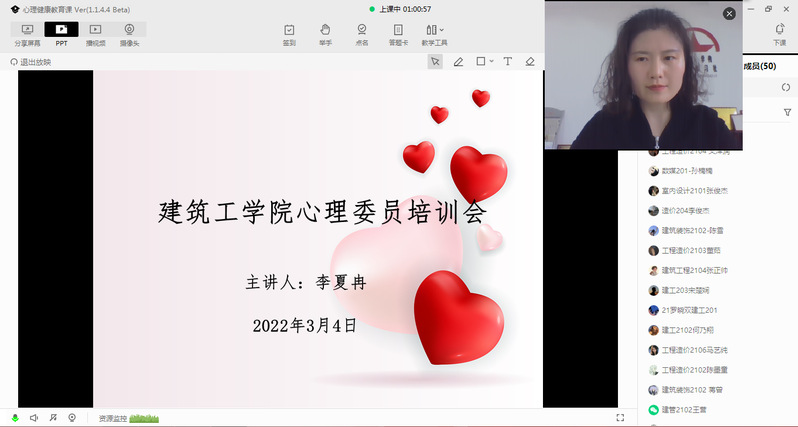Select the eraser tool
The height and width of the screenshot is (427, 798).
click(530, 62)
